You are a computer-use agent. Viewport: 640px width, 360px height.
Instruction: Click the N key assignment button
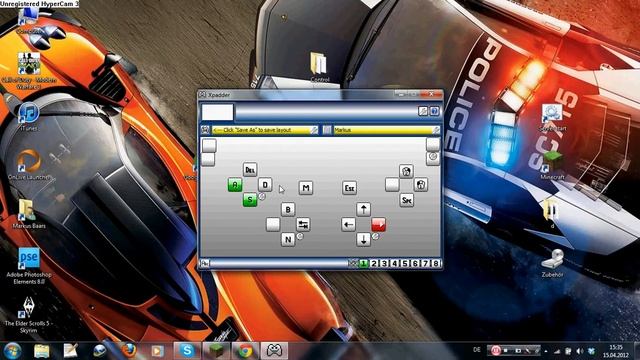(288, 239)
